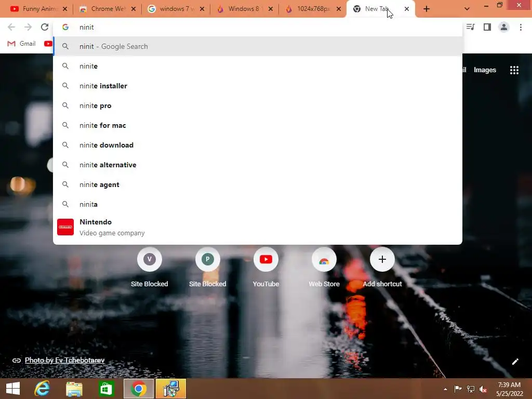Go back with the back arrow

11,27
